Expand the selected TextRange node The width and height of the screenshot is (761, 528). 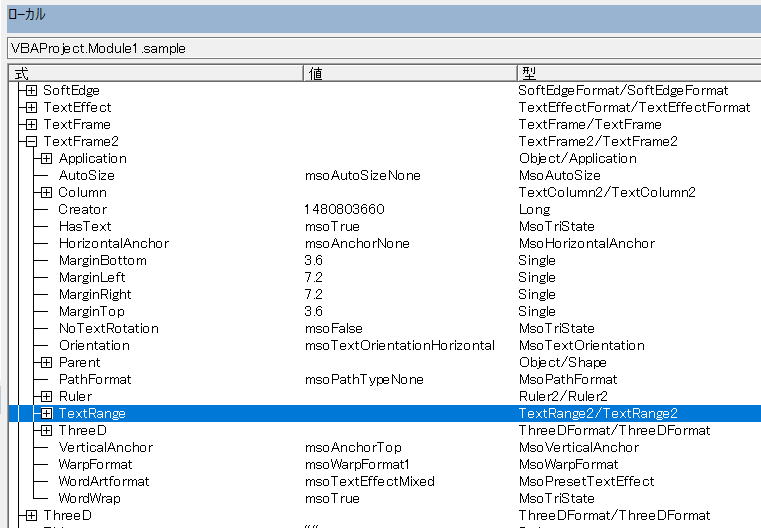(x=46, y=413)
